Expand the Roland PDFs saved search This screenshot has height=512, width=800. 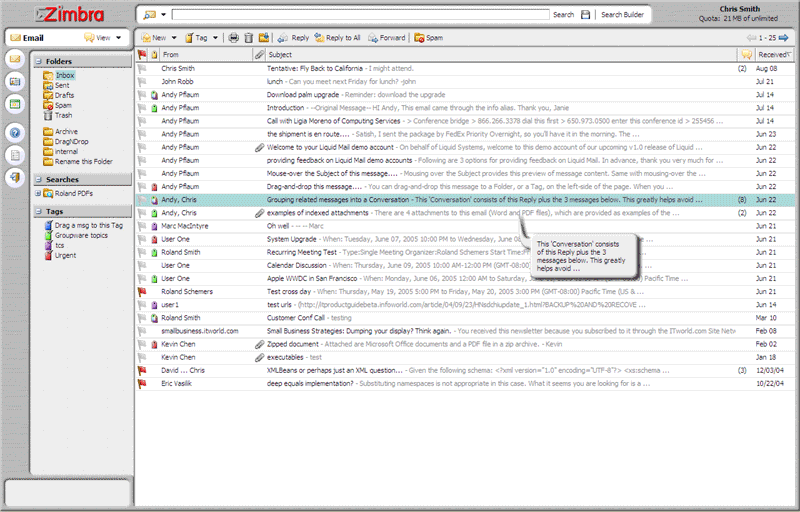(x=38, y=193)
